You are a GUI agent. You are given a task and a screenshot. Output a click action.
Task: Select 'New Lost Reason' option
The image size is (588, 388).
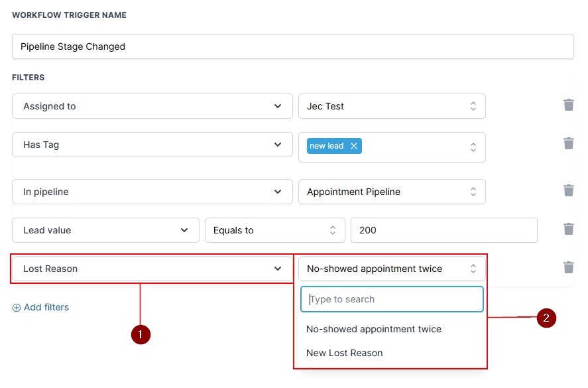[345, 353]
